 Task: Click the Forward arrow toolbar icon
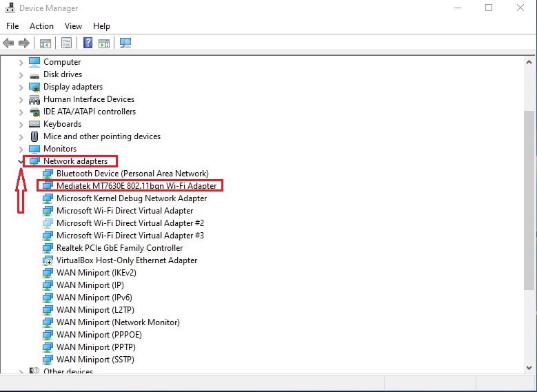[x=24, y=43]
